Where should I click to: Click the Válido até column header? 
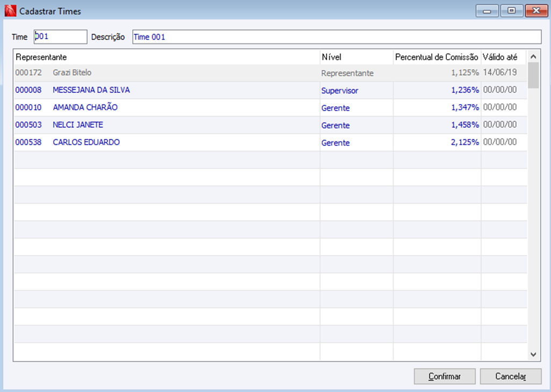[504, 57]
